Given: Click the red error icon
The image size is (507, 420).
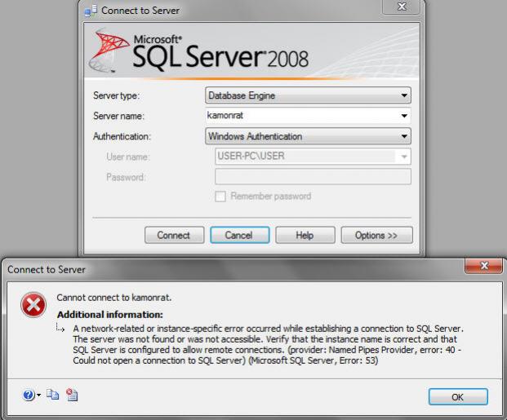Looking at the screenshot, I should tap(33, 305).
